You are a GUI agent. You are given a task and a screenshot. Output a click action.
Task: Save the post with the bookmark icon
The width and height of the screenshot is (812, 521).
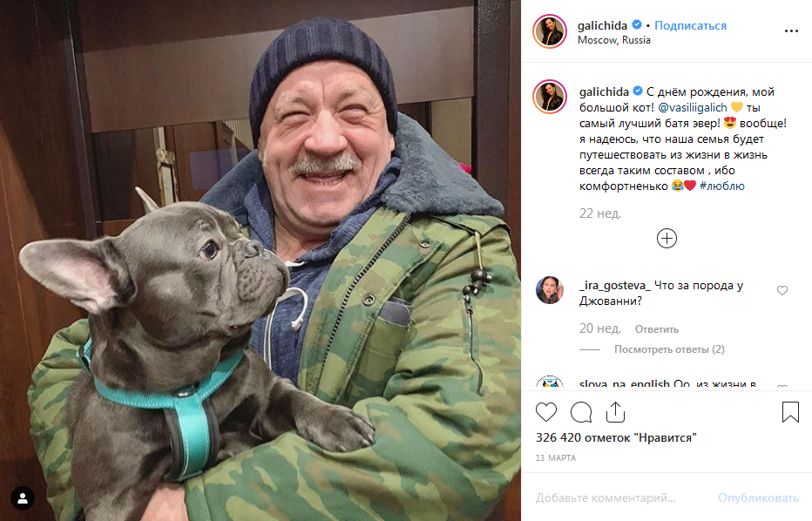[x=790, y=412]
